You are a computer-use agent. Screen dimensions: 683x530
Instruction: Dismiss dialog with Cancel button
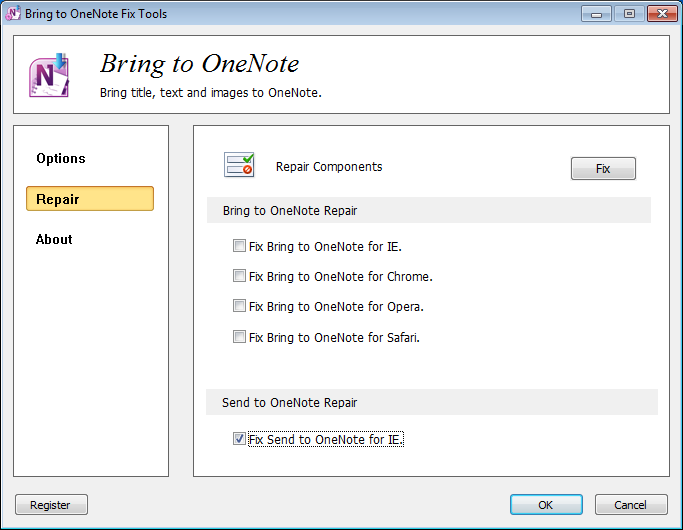pyautogui.click(x=631, y=505)
